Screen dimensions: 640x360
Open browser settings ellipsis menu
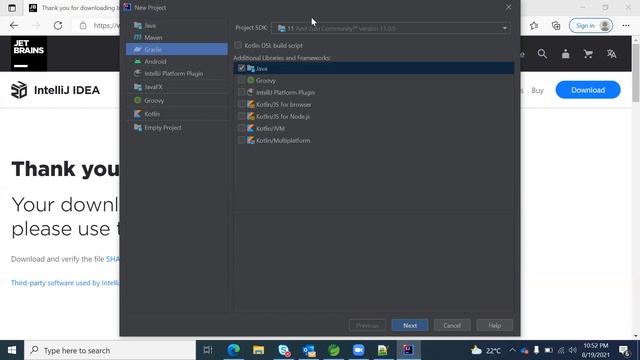626,25
